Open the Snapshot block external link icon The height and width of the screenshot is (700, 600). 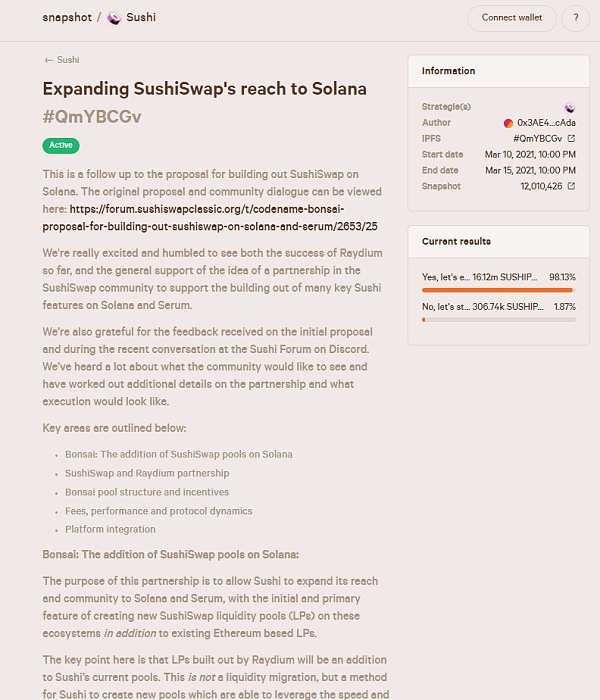coord(571,186)
